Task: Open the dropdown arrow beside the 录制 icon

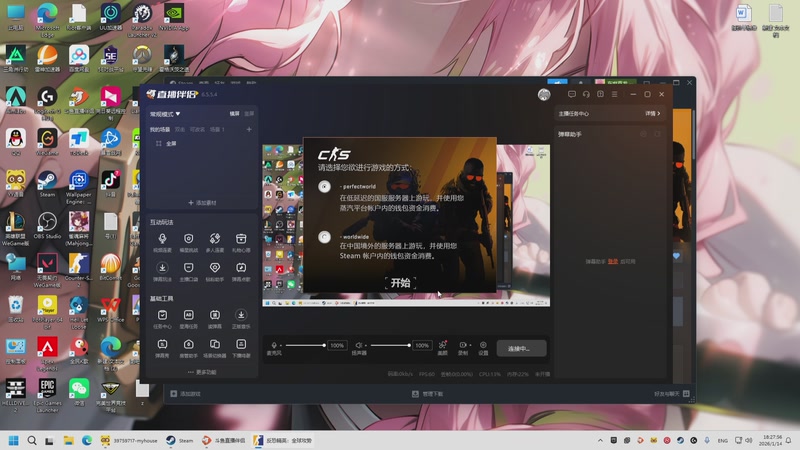Action: click(469, 345)
